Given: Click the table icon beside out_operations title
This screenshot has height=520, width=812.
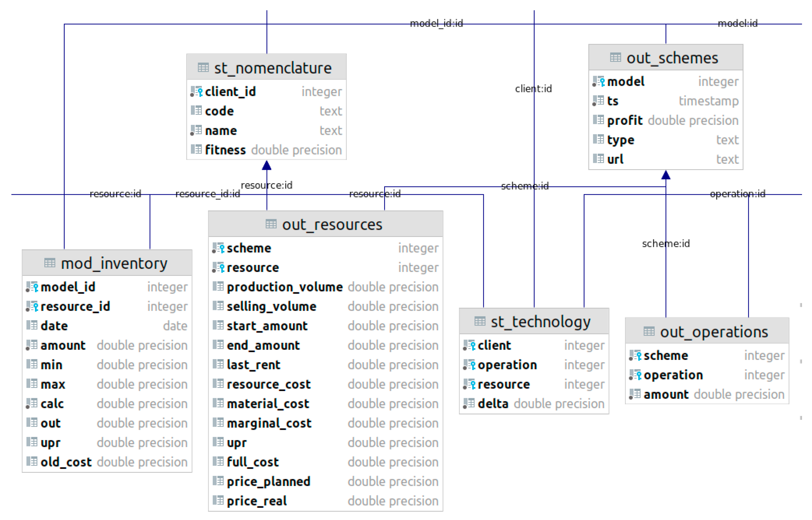Looking at the screenshot, I should pos(650,332).
